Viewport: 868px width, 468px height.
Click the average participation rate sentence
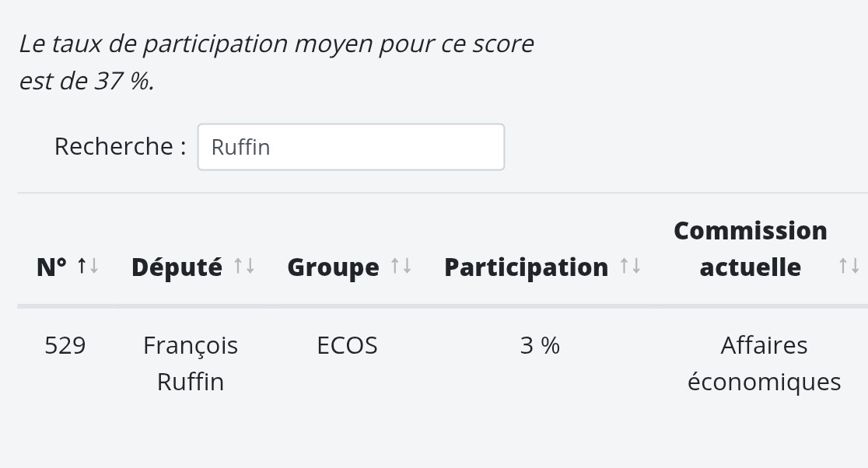(x=276, y=62)
